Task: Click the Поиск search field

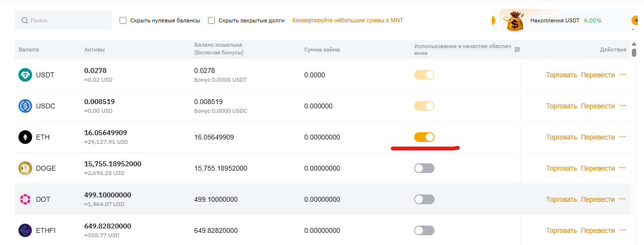Action: pyautogui.click(x=63, y=20)
